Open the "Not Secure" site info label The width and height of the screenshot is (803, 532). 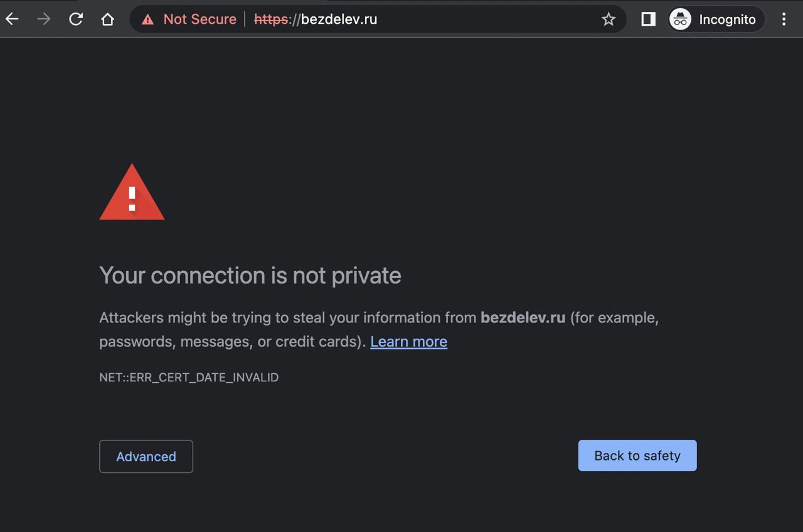[x=199, y=19]
